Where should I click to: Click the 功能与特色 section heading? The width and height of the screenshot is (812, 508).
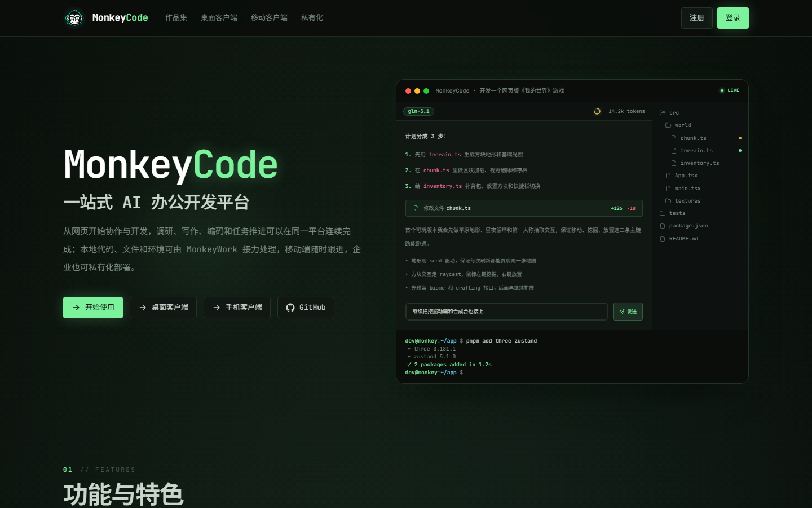[x=123, y=494]
